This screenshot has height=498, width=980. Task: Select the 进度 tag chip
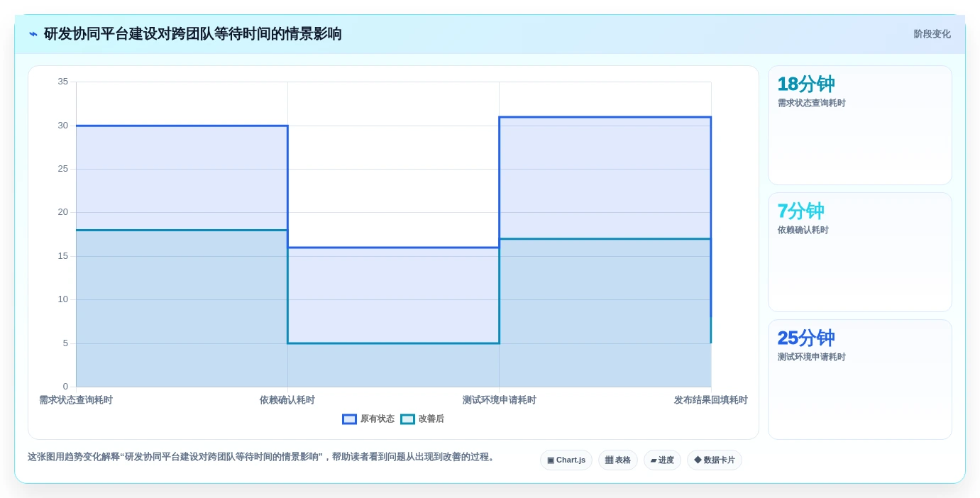(662, 460)
